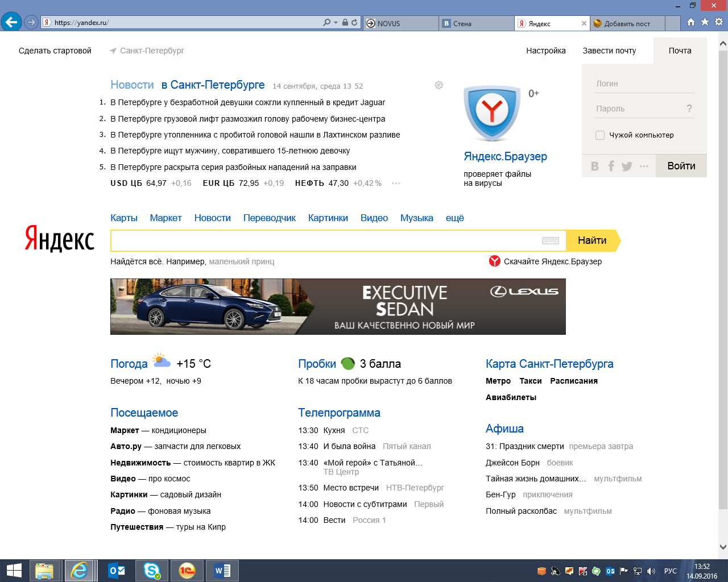Image resolution: width=728 pixels, height=582 pixels.
Task: Open browser Tools gear icon
Action: point(719,22)
